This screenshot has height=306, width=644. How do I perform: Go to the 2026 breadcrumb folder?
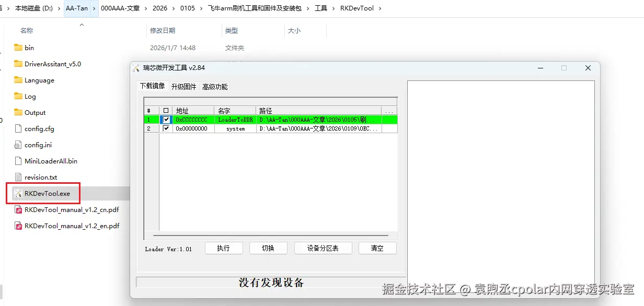click(160, 8)
